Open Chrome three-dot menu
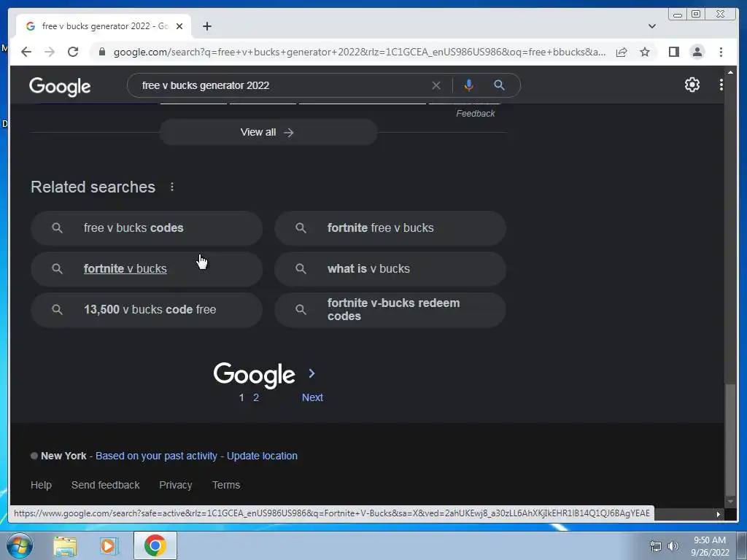 721,52
